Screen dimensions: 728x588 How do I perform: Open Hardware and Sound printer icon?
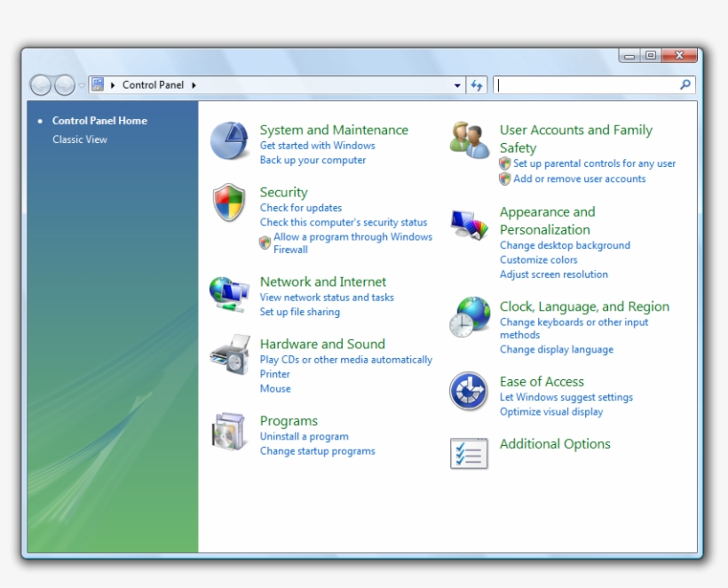coord(229,354)
